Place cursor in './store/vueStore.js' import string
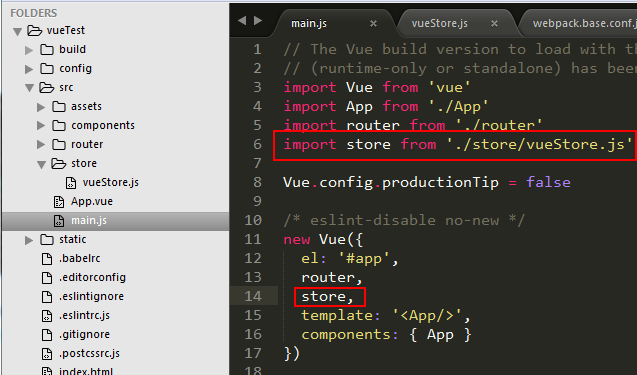The height and width of the screenshot is (375, 637). [x=540, y=144]
